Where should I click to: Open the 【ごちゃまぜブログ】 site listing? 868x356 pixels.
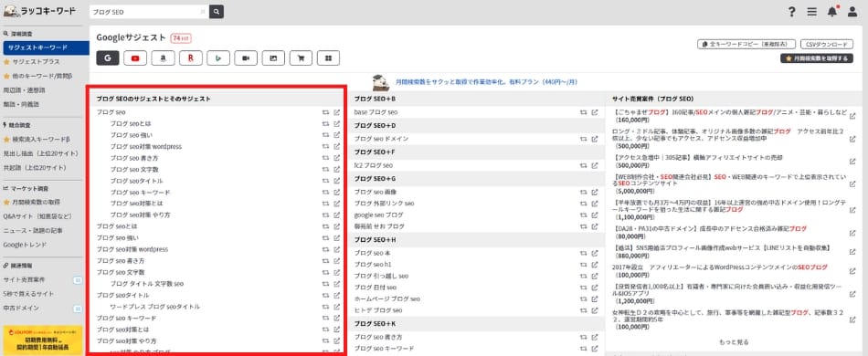click(x=730, y=115)
